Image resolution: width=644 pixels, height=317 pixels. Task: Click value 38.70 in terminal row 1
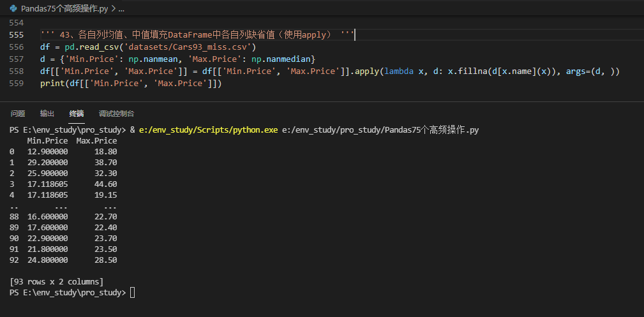pyautogui.click(x=105, y=163)
